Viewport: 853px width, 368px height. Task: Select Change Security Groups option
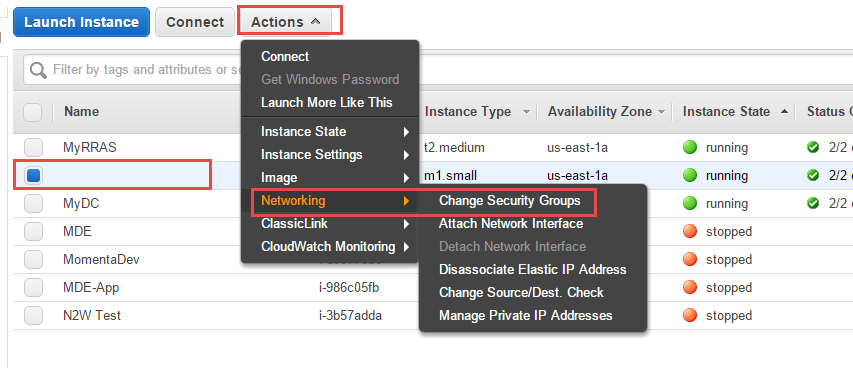pos(510,201)
